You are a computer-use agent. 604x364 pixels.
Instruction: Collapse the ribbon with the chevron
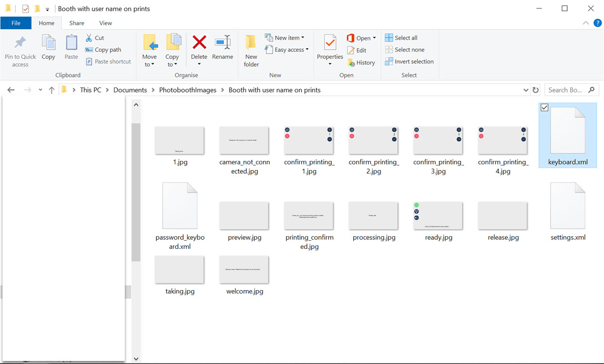[585, 23]
